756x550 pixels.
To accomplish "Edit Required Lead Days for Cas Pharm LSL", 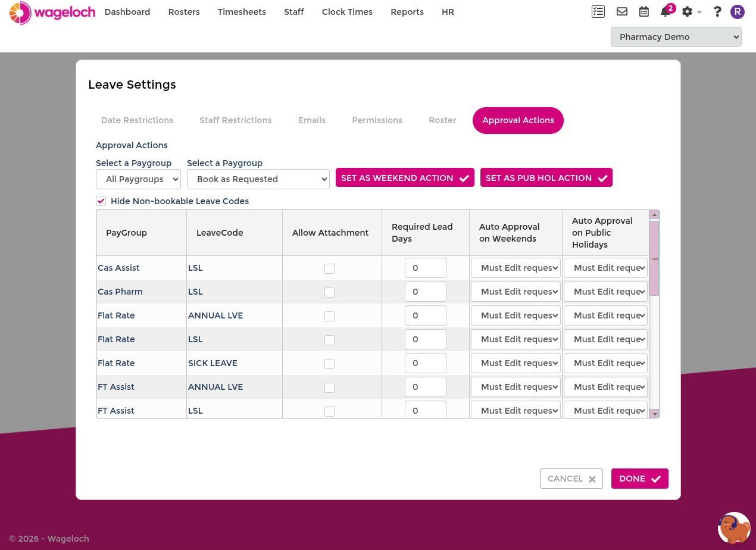I will tap(426, 292).
